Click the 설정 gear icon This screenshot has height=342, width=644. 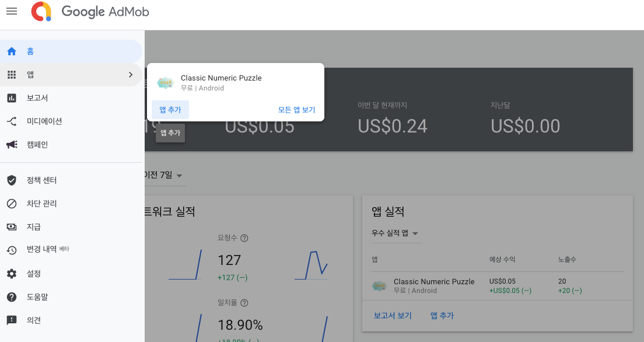pyautogui.click(x=12, y=273)
